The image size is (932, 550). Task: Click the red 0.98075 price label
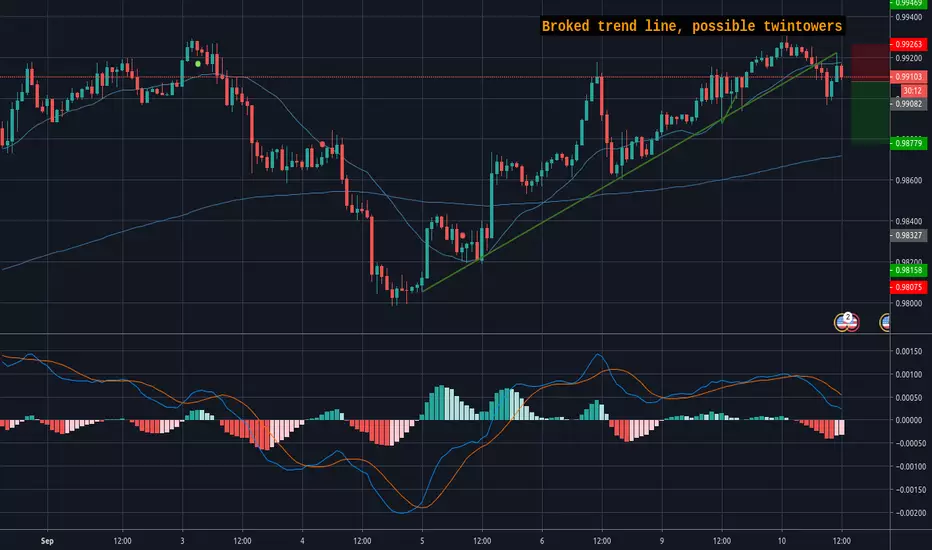(908, 287)
